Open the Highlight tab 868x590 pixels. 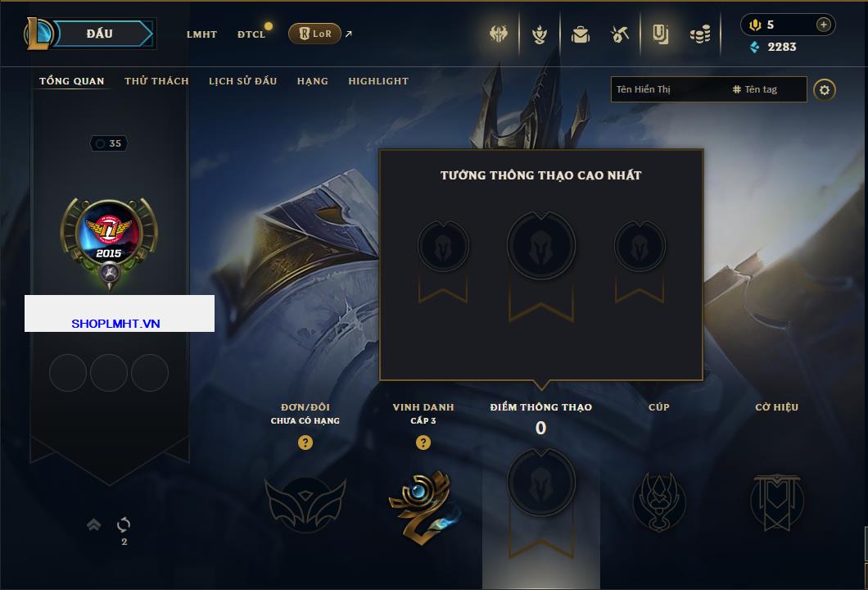[378, 81]
